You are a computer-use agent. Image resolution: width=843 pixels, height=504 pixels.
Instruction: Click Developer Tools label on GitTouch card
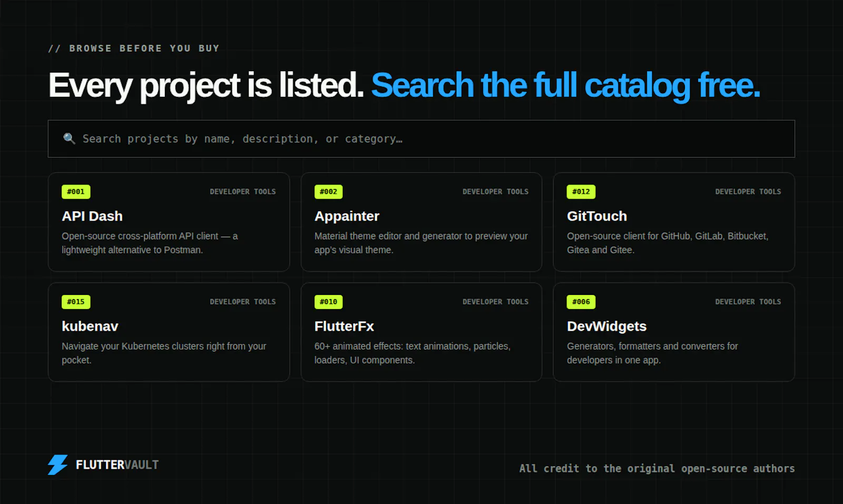pyautogui.click(x=748, y=192)
